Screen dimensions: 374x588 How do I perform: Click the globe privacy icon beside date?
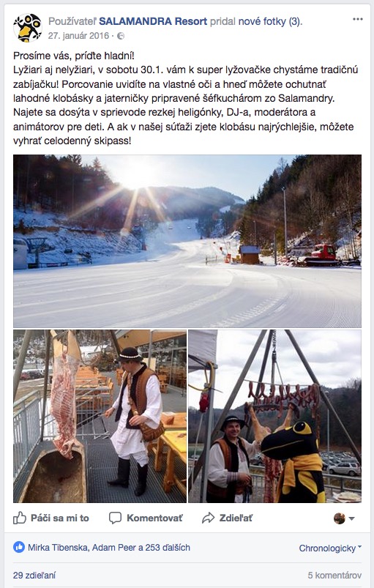click(121, 36)
